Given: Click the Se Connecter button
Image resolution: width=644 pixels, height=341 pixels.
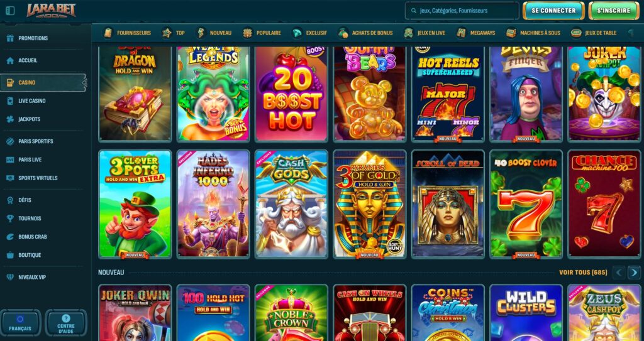Looking at the screenshot, I should coord(553,11).
